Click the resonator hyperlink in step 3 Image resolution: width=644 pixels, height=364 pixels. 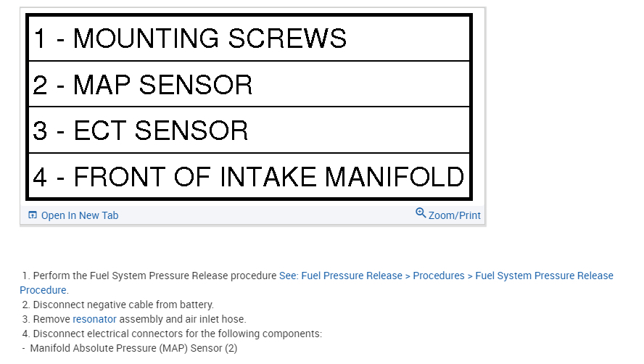coord(94,319)
